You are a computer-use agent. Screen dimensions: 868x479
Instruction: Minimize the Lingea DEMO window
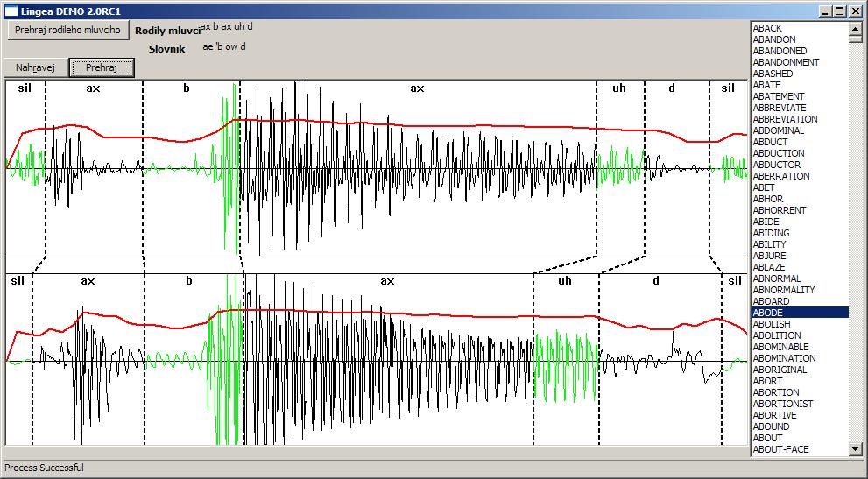click(827, 11)
